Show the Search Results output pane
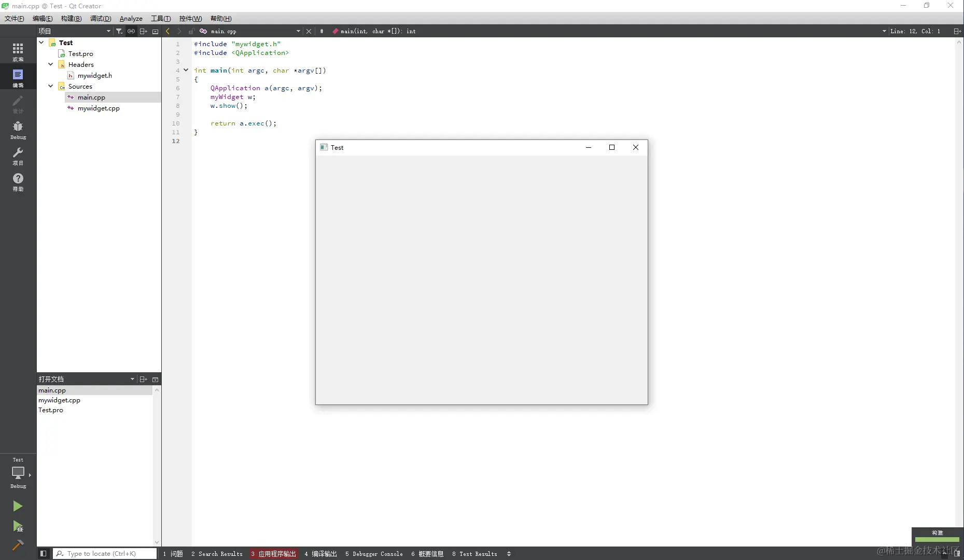The image size is (964, 560). pyautogui.click(x=217, y=554)
